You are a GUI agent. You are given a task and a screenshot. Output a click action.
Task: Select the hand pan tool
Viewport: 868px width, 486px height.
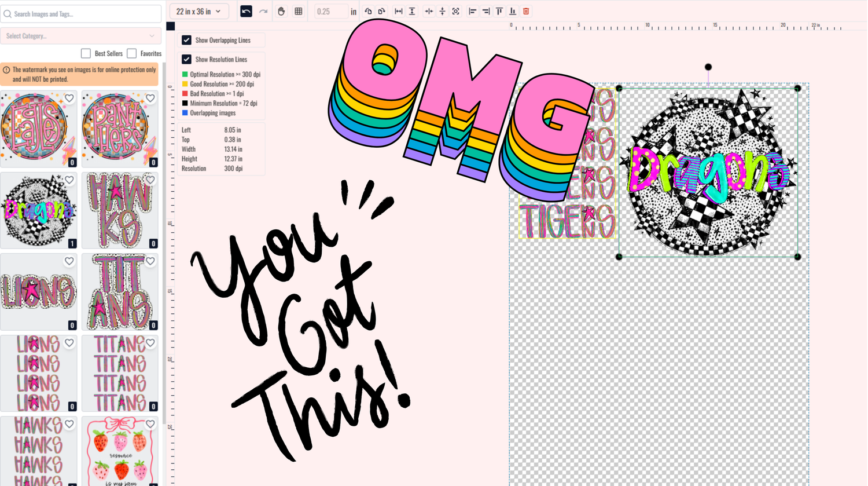[281, 12]
